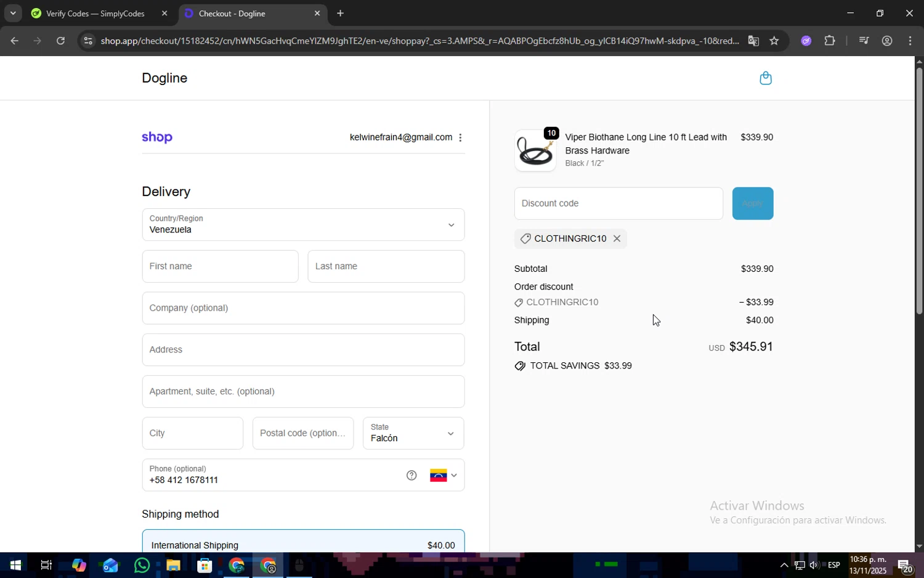View site information icon in address bar
Image resolution: width=924 pixels, height=578 pixels.
pyautogui.click(x=88, y=41)
